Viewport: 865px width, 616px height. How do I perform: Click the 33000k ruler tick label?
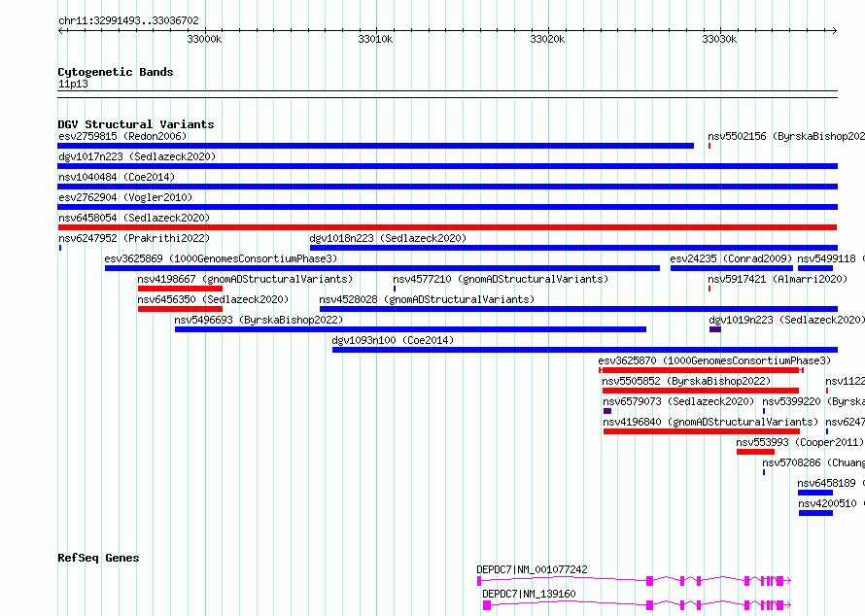[204, 39]
